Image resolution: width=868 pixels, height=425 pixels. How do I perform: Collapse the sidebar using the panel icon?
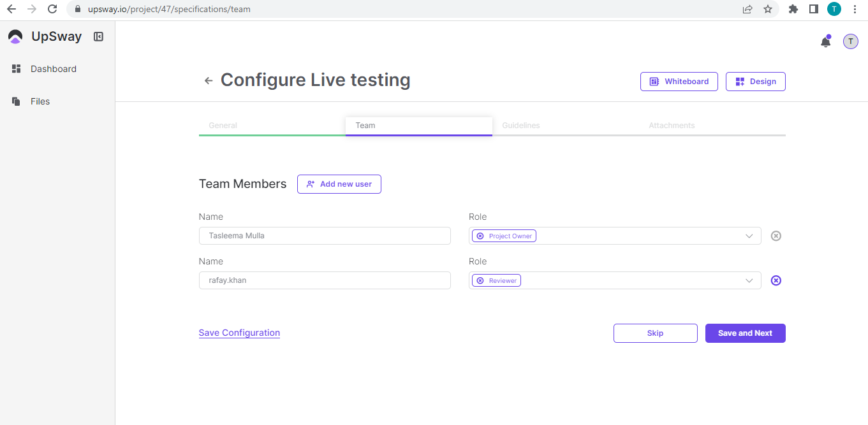(98, 37)
